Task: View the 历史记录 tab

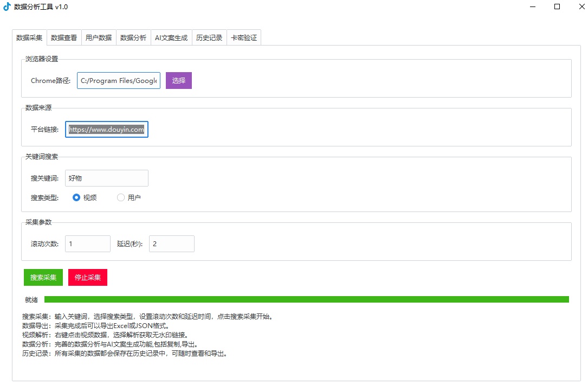Action: [209, 38]
